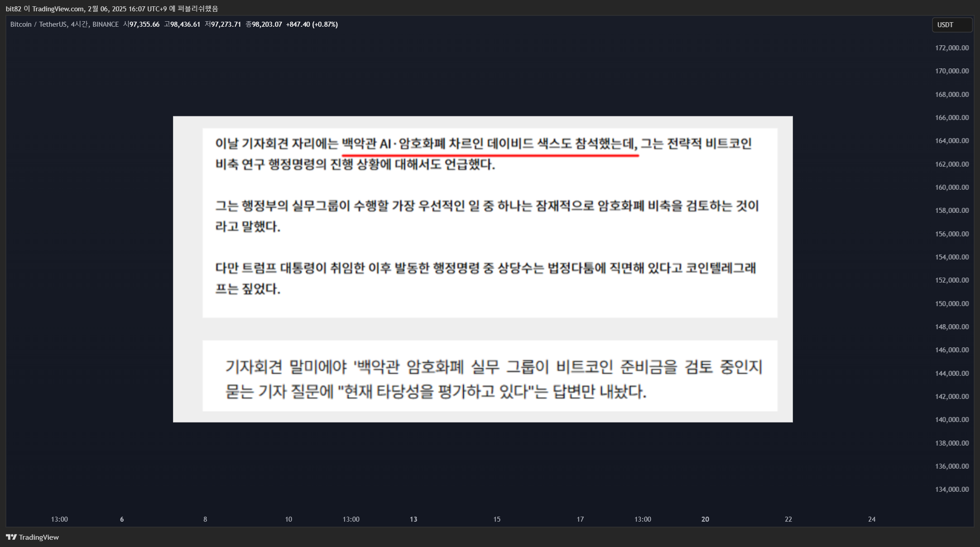Click the date 15 on time axis
The image size is (980, 547).
coord(497,519)
